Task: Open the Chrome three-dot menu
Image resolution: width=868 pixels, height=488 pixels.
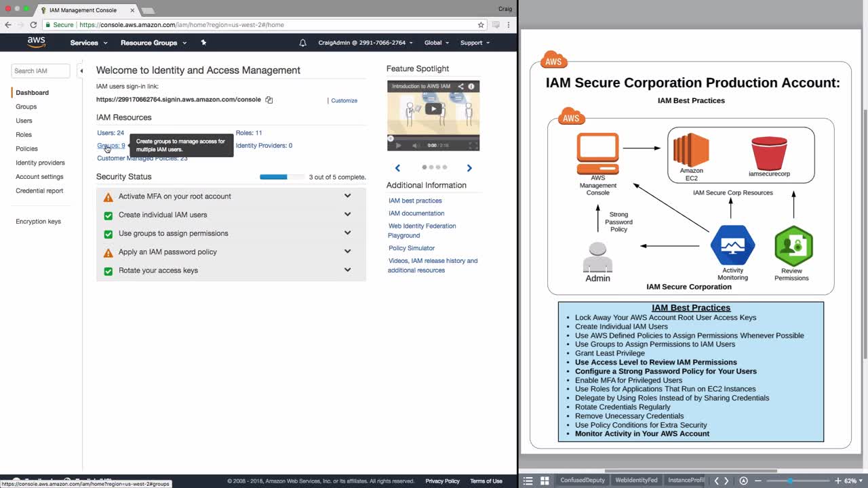Action: click(x=509, y=24)
